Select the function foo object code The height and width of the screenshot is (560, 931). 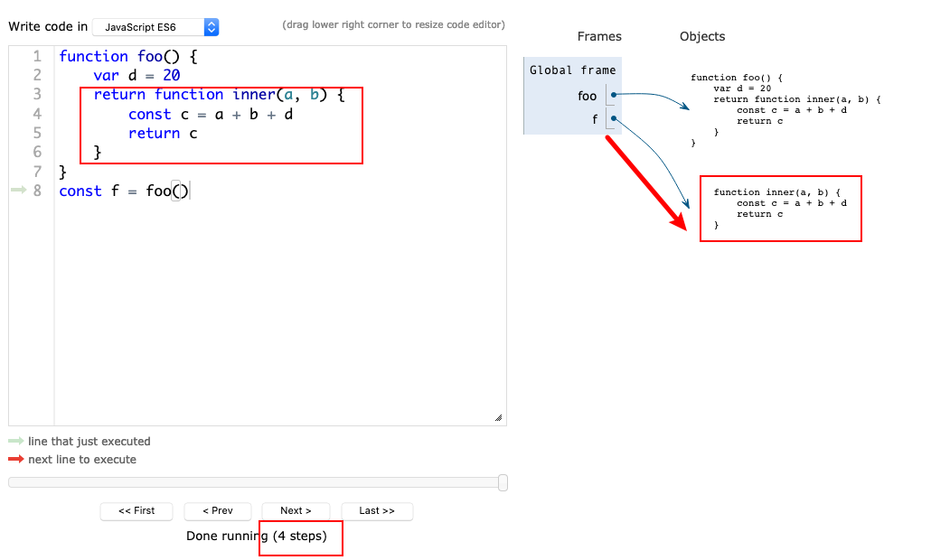coord(785,109)
